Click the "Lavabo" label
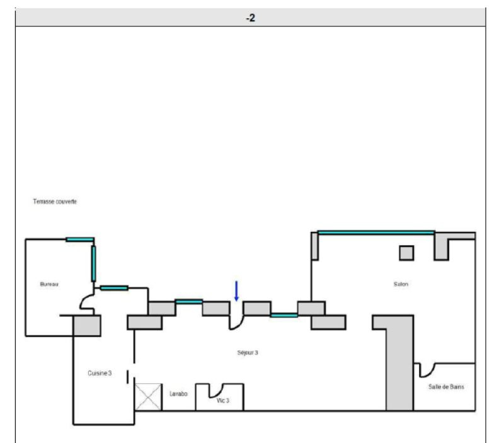The image size is (504, 443). coord(178,394)
